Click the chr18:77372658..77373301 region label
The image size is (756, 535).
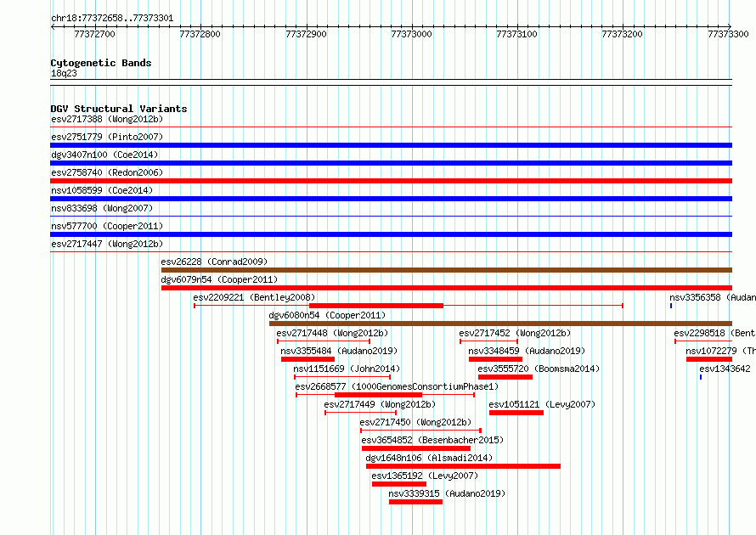pos(112,18)
